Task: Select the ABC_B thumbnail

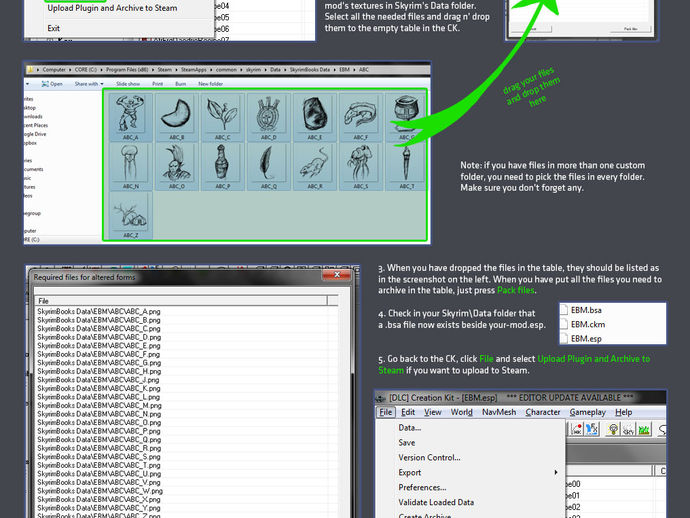Action: 176,117
